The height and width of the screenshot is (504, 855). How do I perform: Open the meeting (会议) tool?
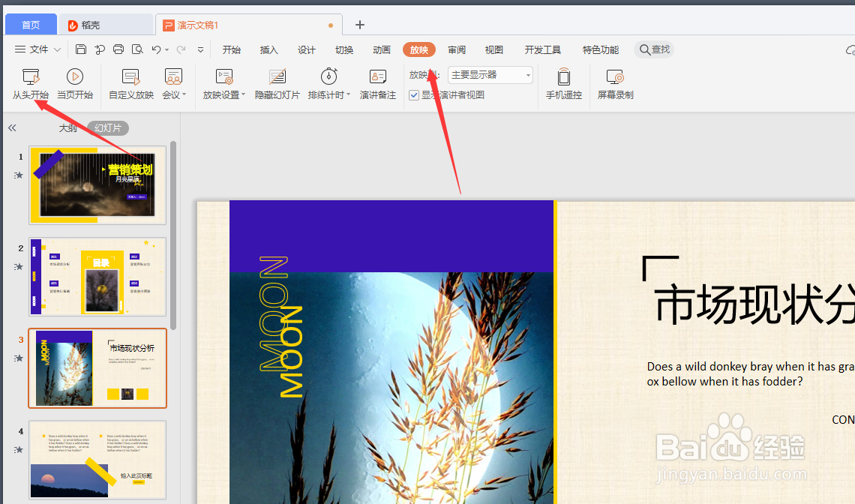pos(173,84)
